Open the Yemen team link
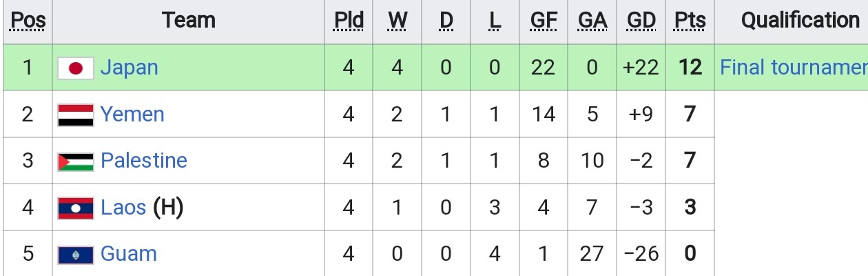This screenshot has width=868, height=276. tap(132, 114)
